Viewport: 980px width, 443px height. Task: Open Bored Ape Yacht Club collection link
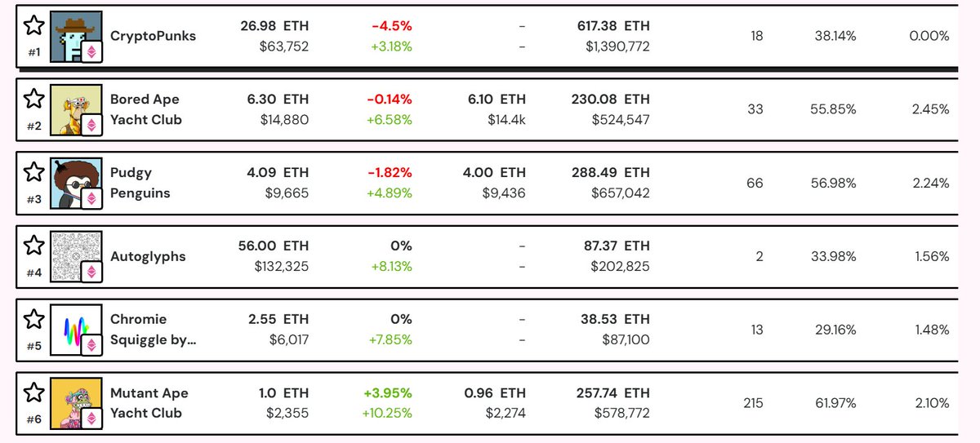click(145, 109)
